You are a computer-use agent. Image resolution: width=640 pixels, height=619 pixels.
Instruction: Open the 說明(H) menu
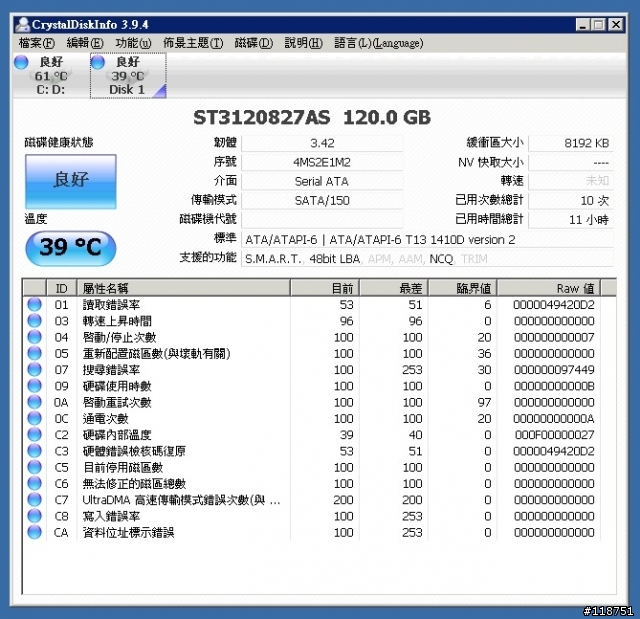pos(303,43)
